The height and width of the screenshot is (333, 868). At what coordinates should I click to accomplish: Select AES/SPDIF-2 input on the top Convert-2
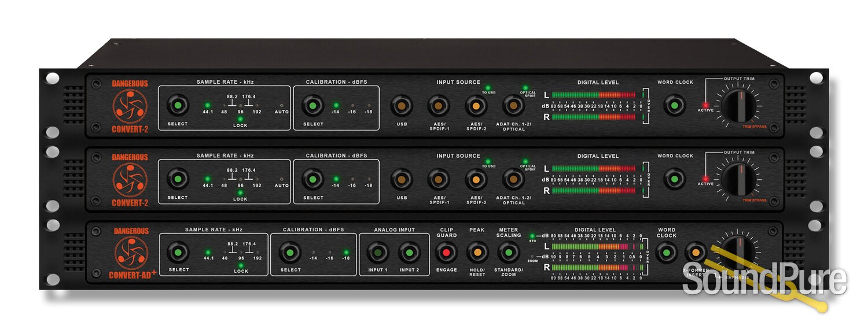tap(476, 106)
